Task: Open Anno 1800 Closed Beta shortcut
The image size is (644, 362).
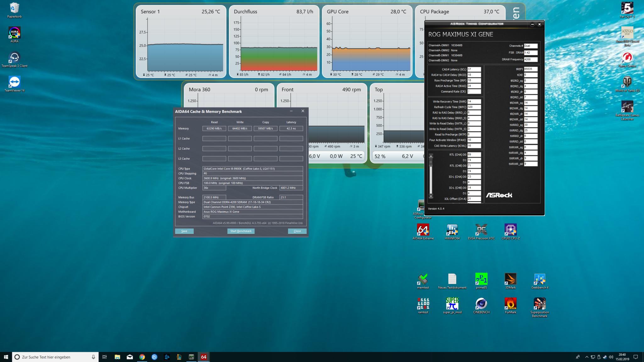Action: [627, 36]
